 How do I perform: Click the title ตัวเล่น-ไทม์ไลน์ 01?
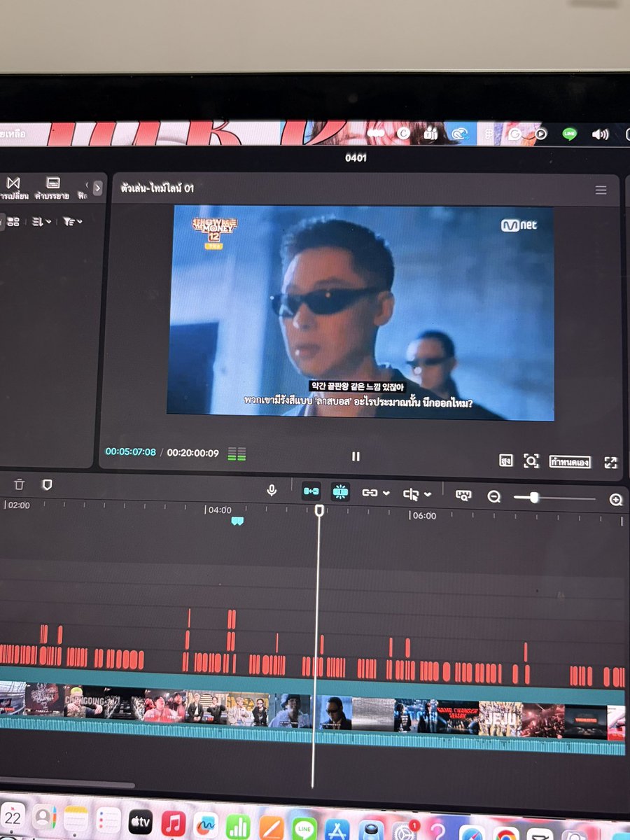click(157, 188)
